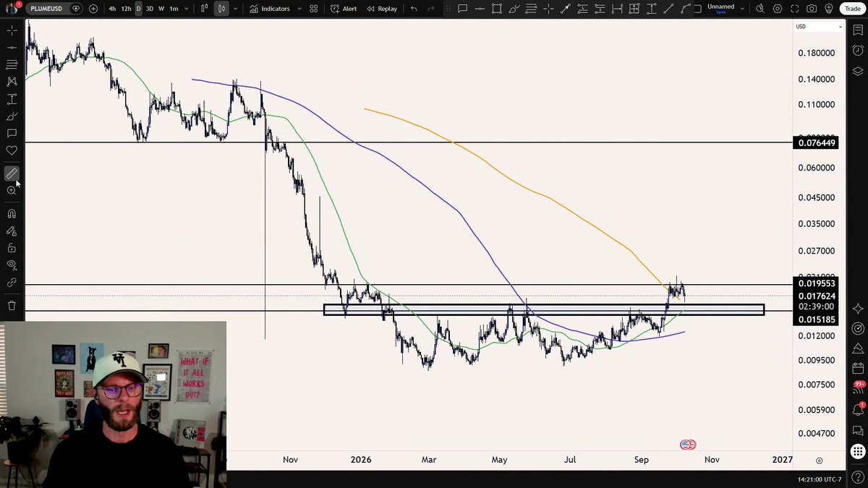Open chart settings gear icon
This screenshot has height=488, width=868.
(778, 9)
